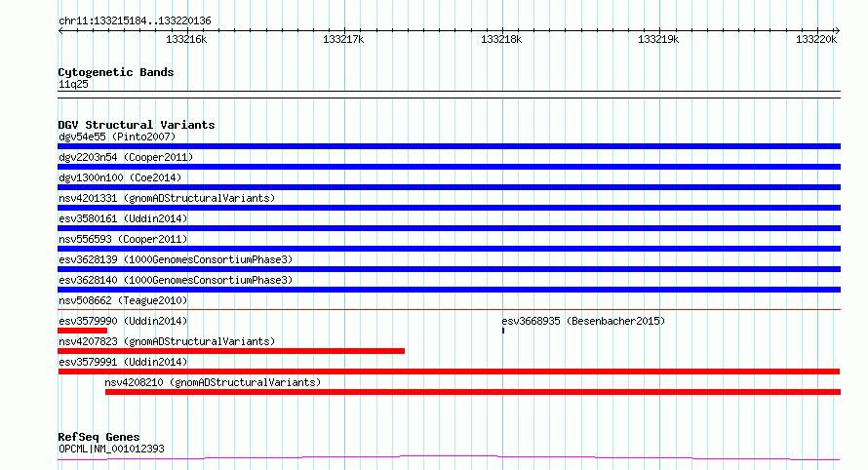
Task: Click the 133216k ruler position
Action: pyautogui.click(x=186, y=39)
